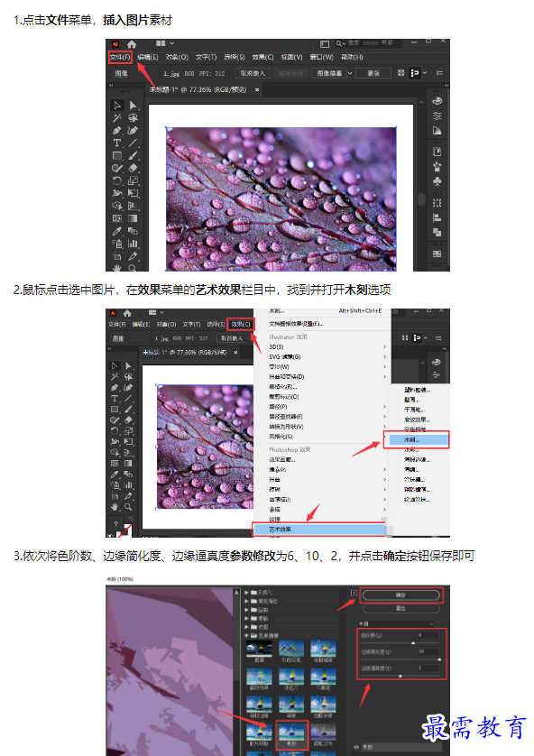Open the 效果(C) menu in the second screenshot
534x756 pixels.
tap(241, 324)
